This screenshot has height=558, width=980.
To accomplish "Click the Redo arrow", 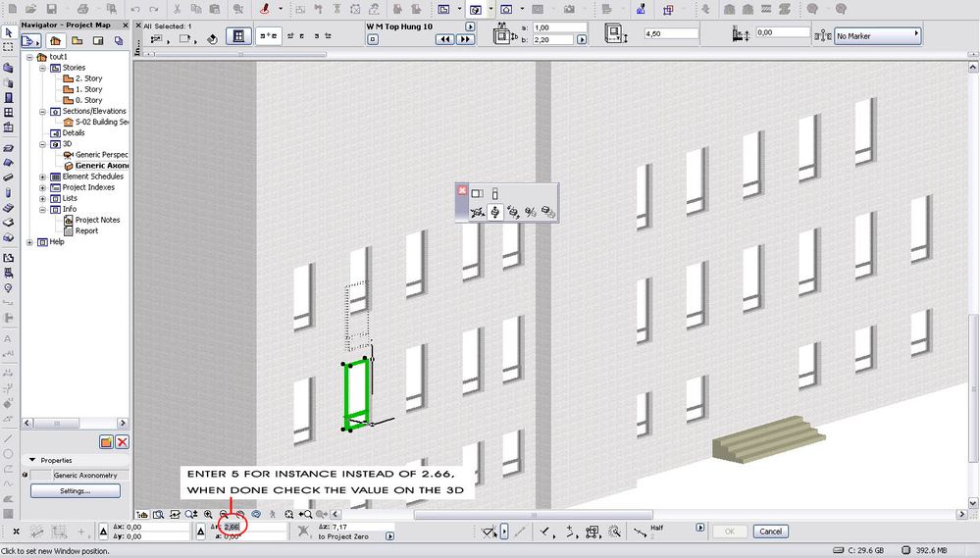I will click(x=154, y=9).
